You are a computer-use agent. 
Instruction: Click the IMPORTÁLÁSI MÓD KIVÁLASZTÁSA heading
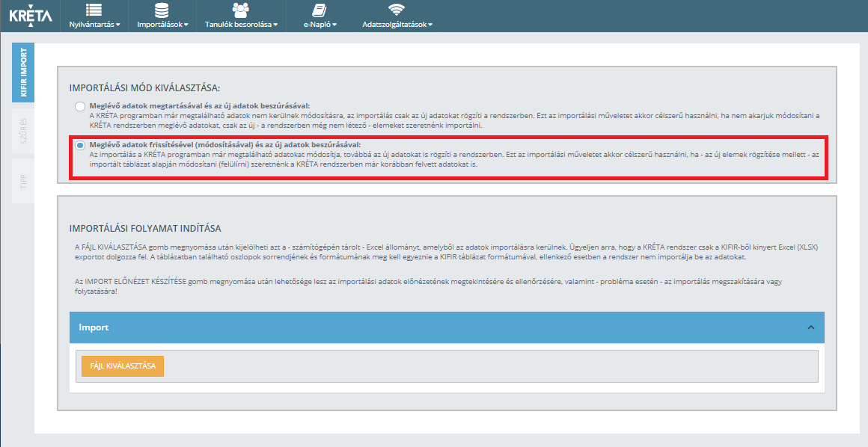(145, 88)
